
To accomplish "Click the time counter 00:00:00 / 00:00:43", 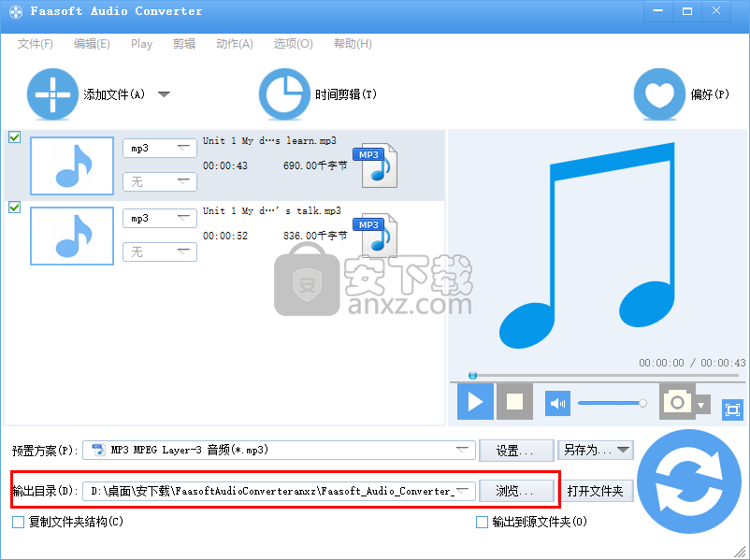I will coord(692,363).
